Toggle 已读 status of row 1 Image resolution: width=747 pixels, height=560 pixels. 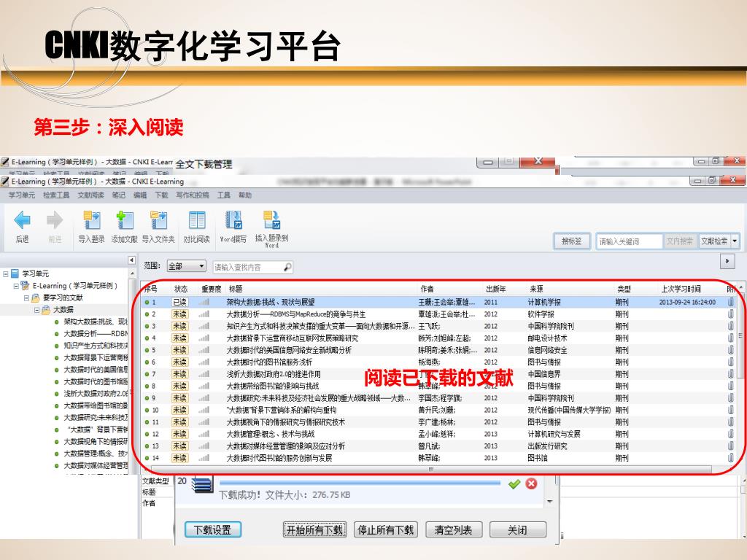click(180, 302)
